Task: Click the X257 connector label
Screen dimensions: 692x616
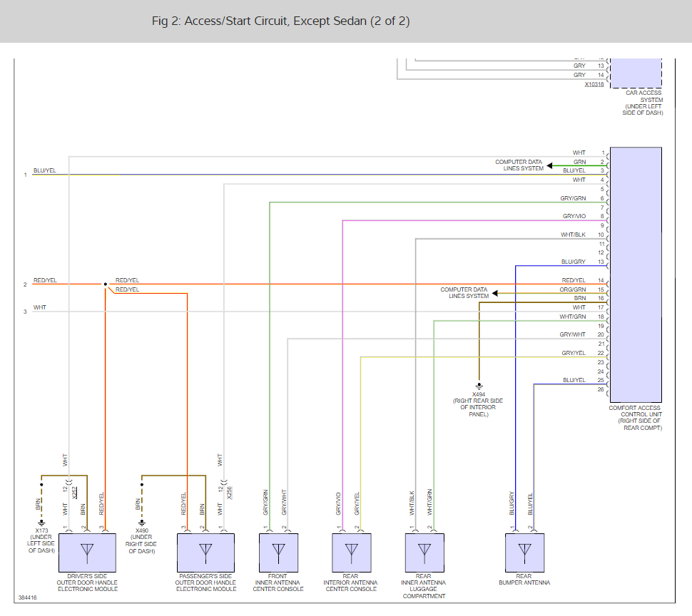Action: coord(75,493)
